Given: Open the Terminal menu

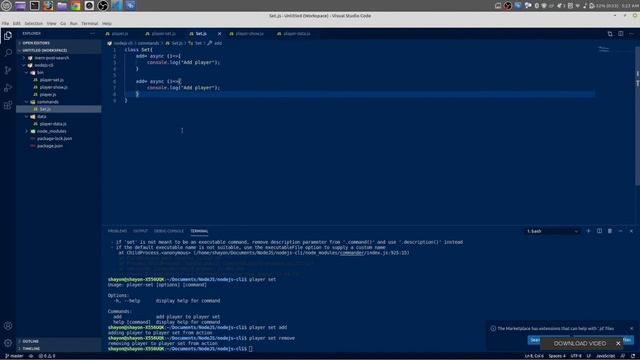Looking at the screenshot, I should tap(89, 24).
